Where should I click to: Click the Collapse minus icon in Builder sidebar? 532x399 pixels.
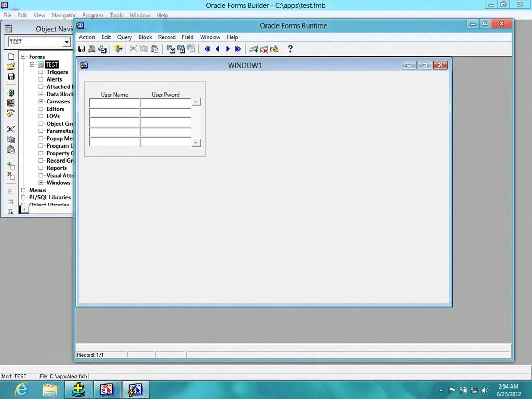[10, 202]
